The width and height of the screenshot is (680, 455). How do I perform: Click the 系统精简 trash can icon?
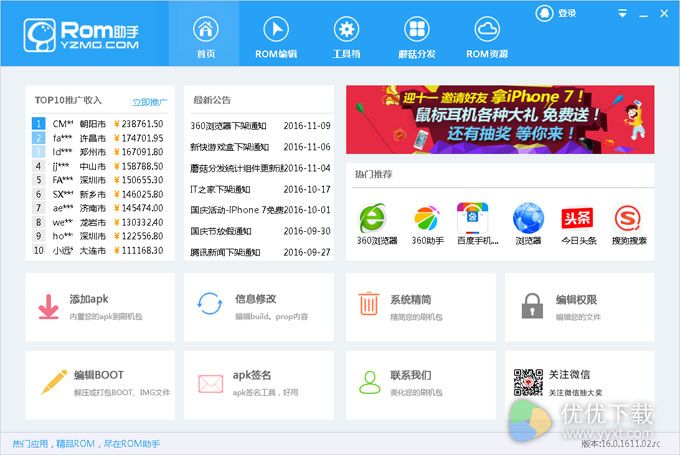(369, 304)
